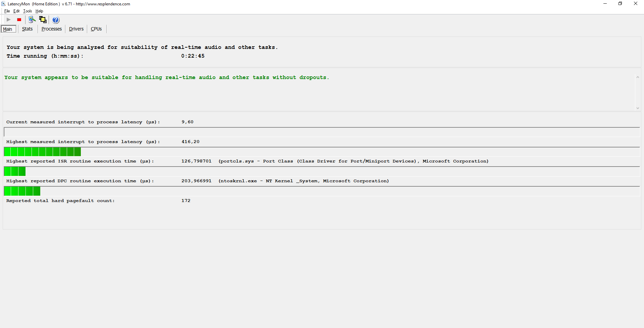This screenshot has height=328, width=644.
Task: Click the current latency value 9,60
Action: (x=187, y=122)
